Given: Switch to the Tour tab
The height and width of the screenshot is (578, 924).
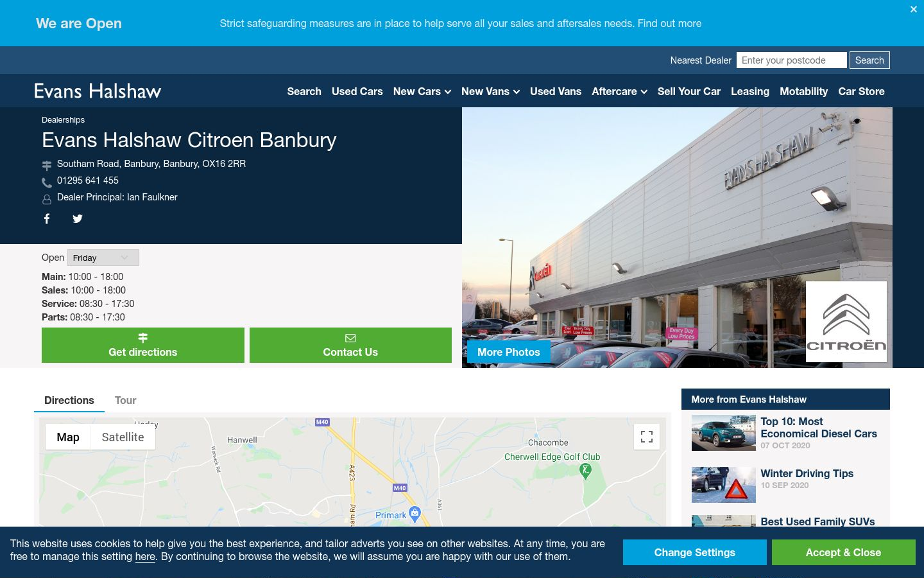Looking at the screenshot, I should [x=125, y=400].
